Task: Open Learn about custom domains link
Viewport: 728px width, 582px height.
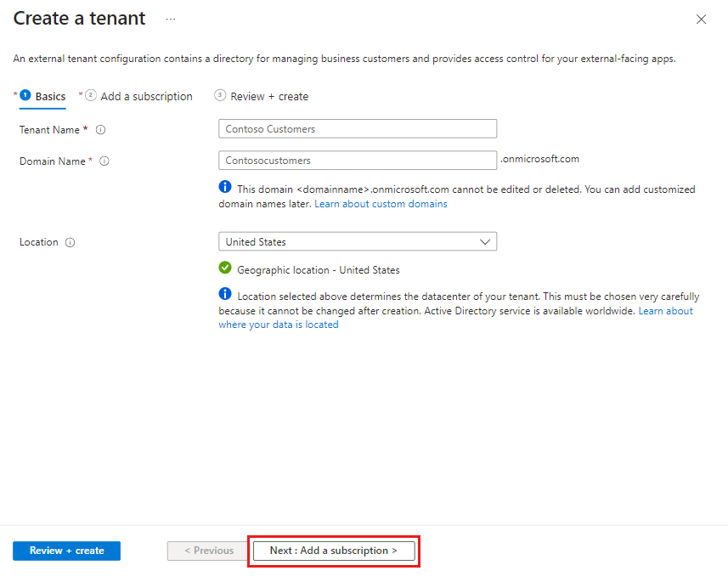Action: pos(381,204)
